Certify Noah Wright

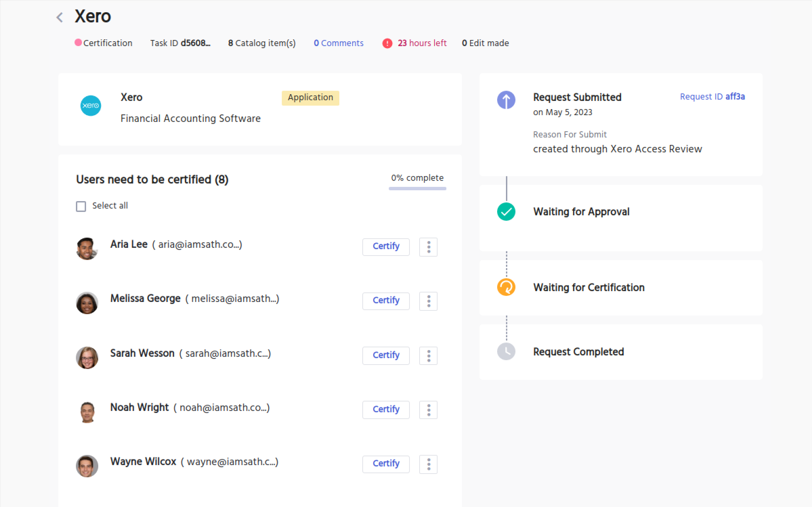tap(386, 410)
